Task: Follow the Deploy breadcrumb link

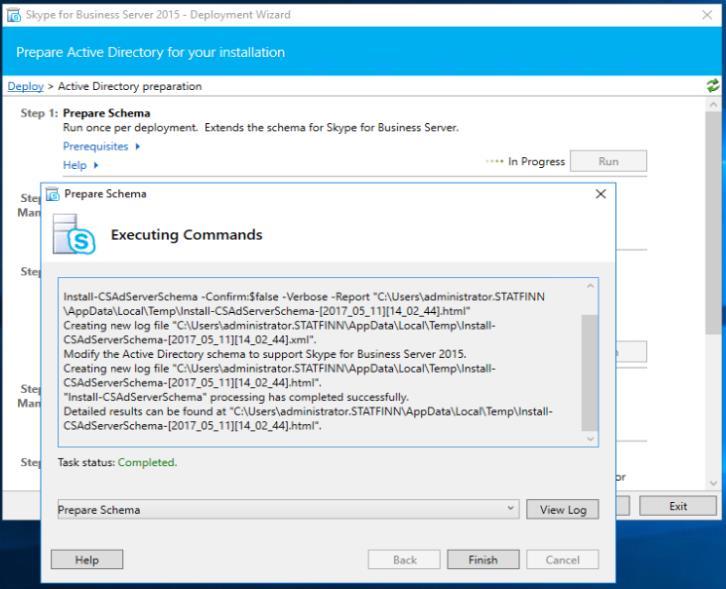Action: coord(25,86)
